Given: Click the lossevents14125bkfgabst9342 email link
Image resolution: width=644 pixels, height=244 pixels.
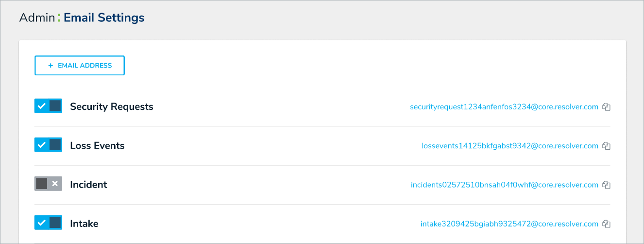Looking at the screenshot, I should (510, 146).
